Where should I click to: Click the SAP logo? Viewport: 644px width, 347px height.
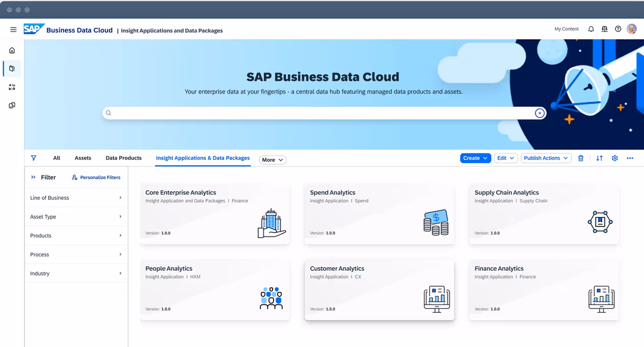pyautogui.click(x=34, y=29)
